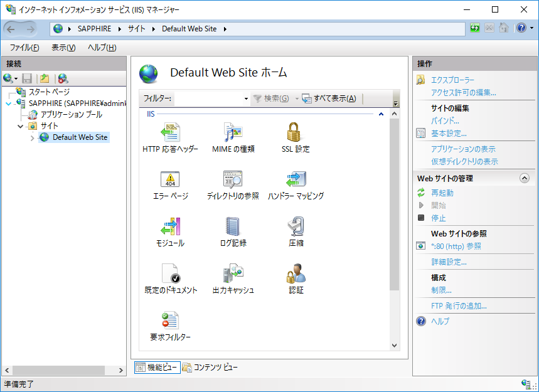539x392 pixels.
Task: Open ハンドラー マッピング feature
Action: click(296, 185)
